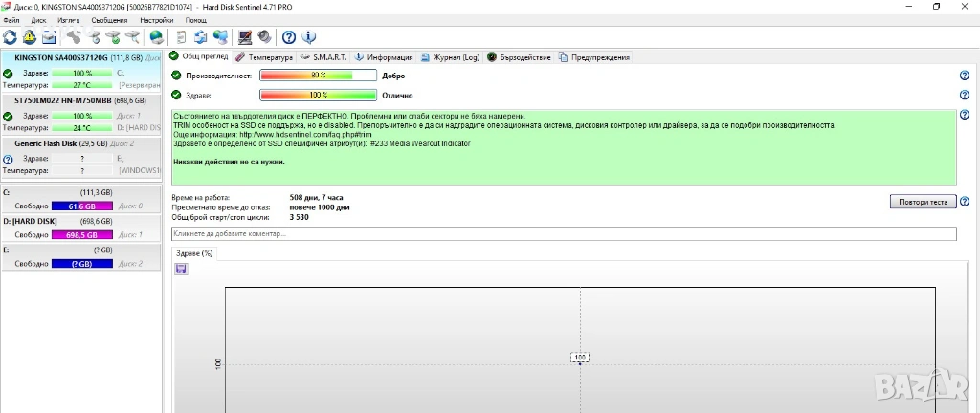Screen dimensions: 980x413
Task: Click the monitor toolbar icon
Action: click(x=244, y=37)
